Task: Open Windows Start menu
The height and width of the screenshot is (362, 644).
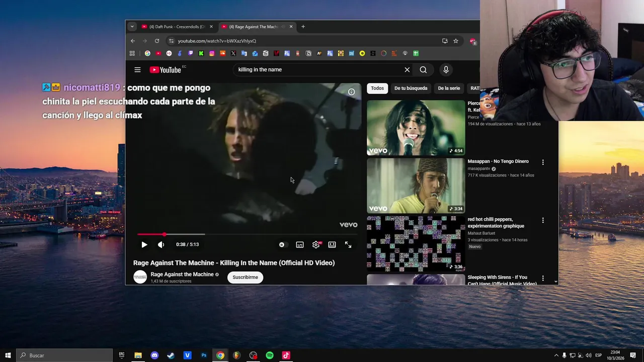Action: click(8, 355)
